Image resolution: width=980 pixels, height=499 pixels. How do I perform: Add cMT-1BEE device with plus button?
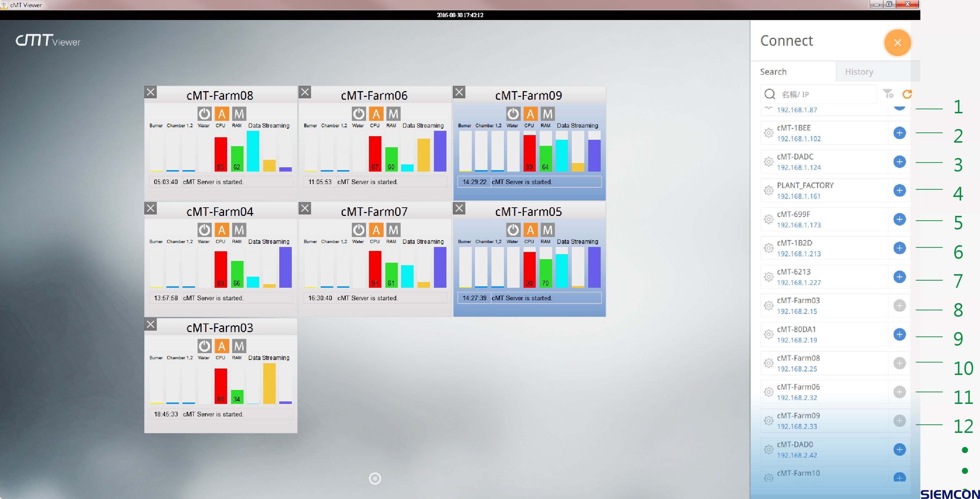tap(899, 133)
